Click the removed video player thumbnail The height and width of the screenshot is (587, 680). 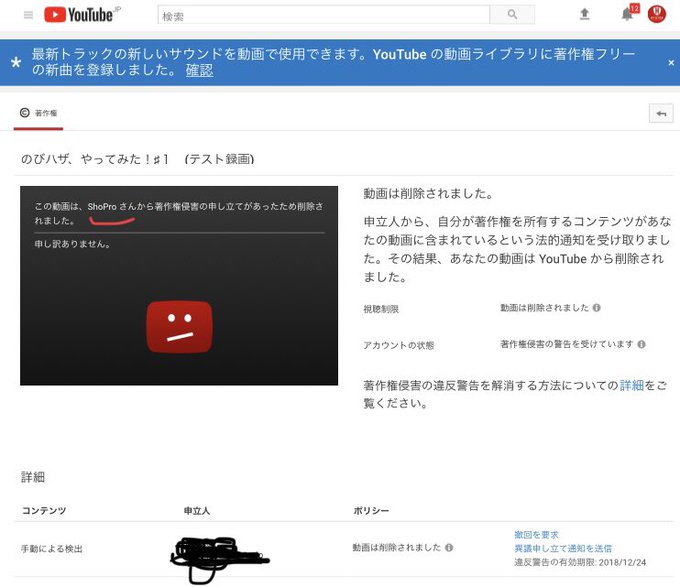pyautogui.click(x=179, y=286)
